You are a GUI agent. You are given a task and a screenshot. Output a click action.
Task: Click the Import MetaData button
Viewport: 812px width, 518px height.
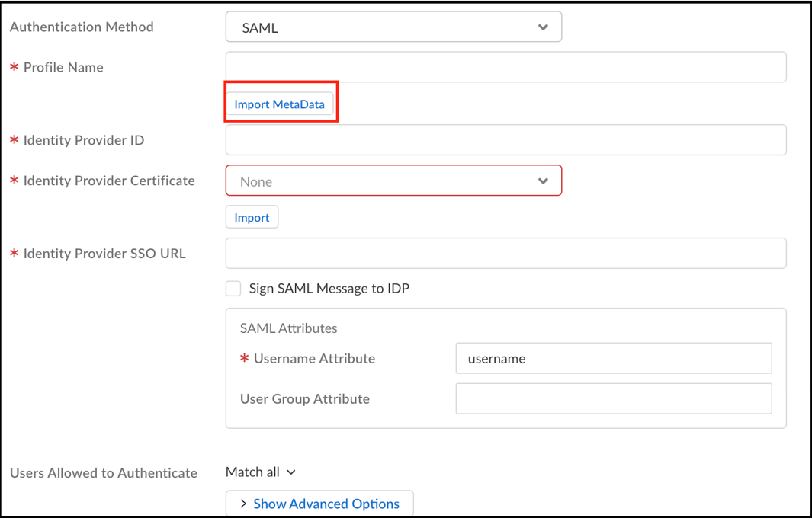click(279, 104)
